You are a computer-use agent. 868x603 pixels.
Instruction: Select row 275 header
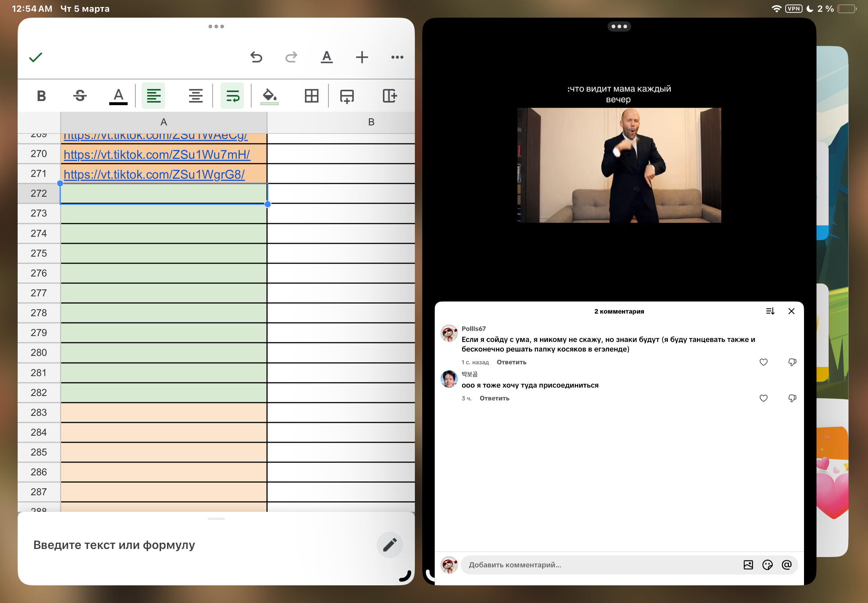tap(39, 253)
